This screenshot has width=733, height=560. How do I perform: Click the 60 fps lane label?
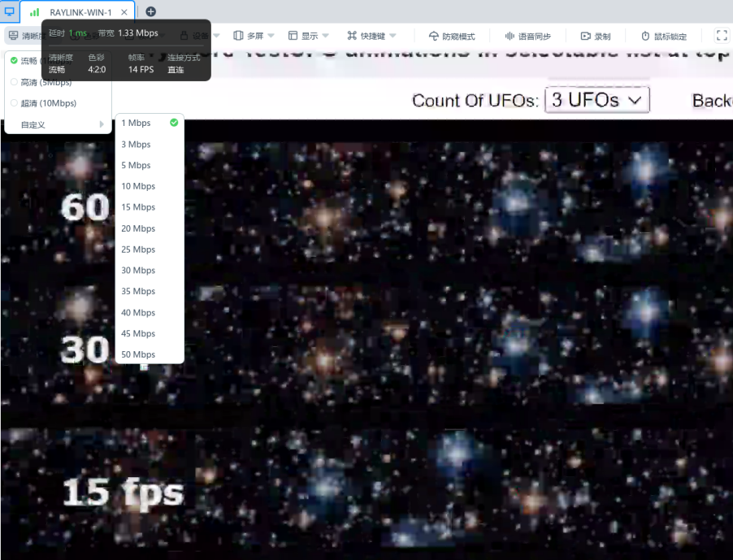click(x=85, y=207)
